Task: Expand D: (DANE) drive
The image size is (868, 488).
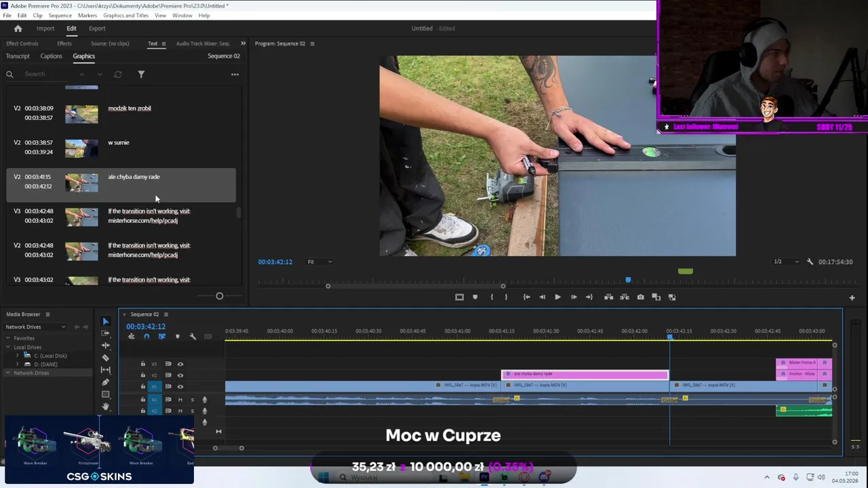Action: point(19,364)
